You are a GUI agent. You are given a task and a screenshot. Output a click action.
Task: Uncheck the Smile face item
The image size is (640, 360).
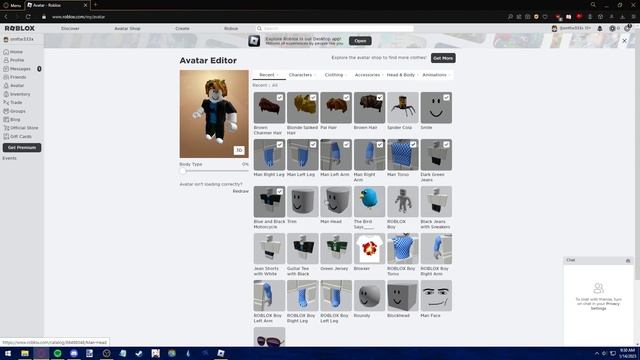pos(447,98)
